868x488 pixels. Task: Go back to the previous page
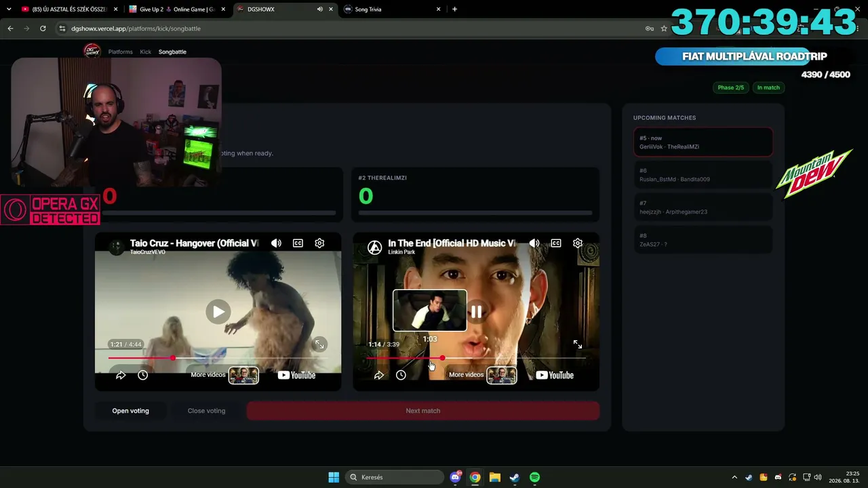tap(10, 28)
